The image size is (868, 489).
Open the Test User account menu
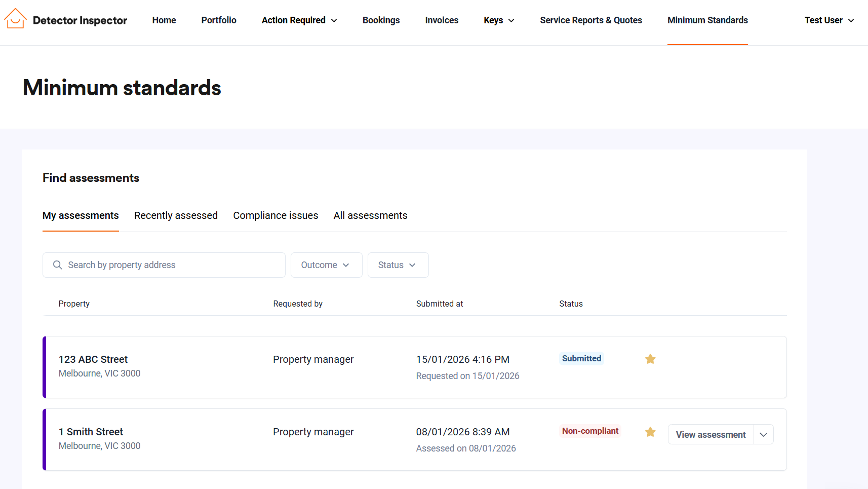[828, 20]
